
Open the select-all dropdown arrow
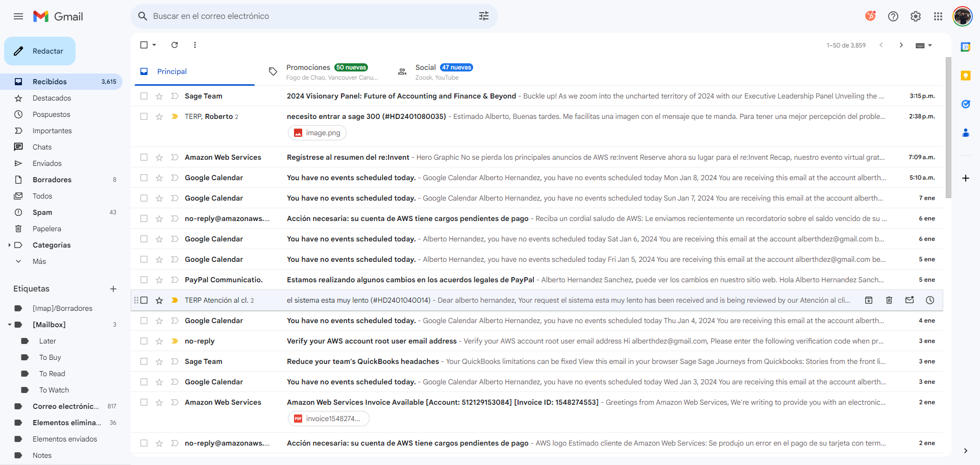(x=154, y=45)
